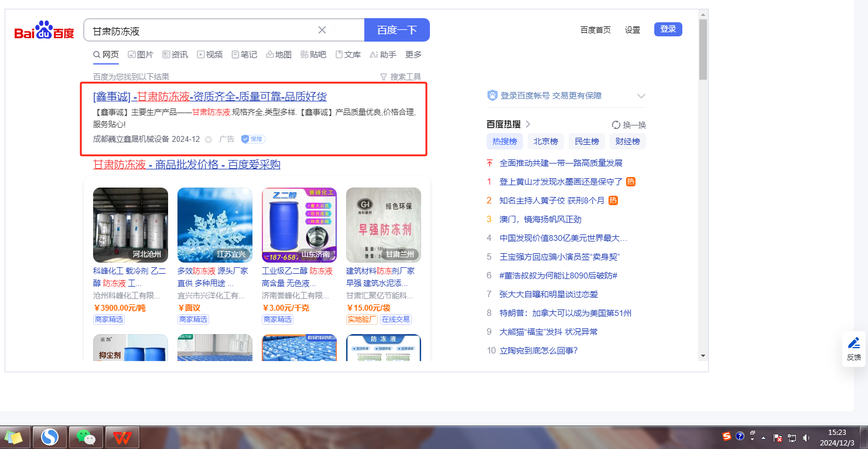Click 登录百度帐号 交易更有保障 banner text

click(x=551, y=96)
